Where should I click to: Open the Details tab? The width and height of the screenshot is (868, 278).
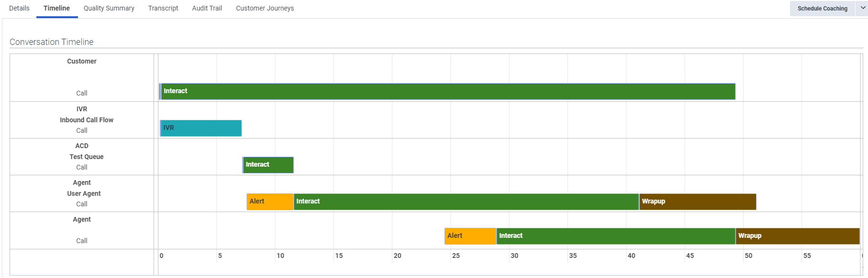(19, 8)
